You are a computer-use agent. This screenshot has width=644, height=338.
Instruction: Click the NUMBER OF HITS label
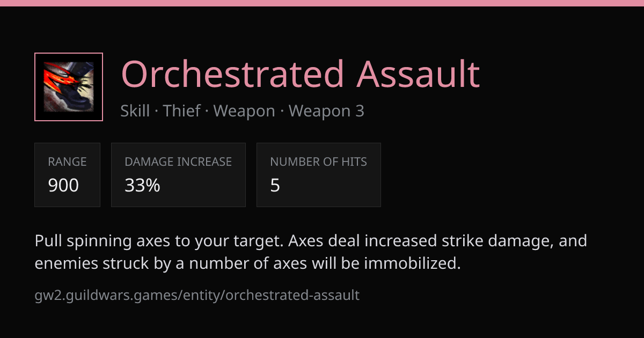click(318, 162)
